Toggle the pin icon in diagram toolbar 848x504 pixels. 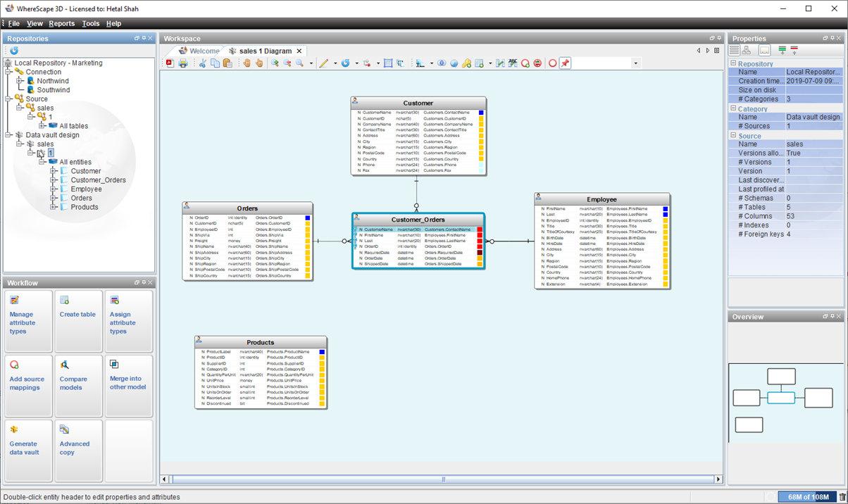(x=565, y=63)
